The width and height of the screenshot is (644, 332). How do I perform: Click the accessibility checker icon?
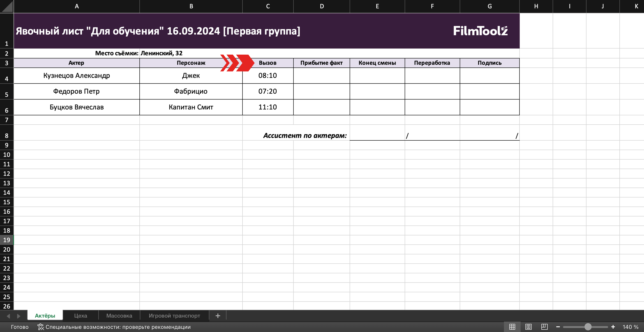click(x=41, y=327)
